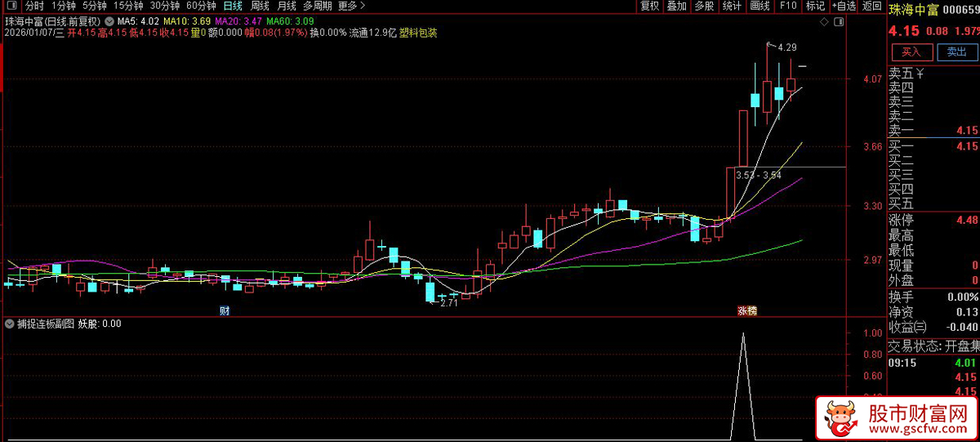The image size is (980, 442).
Task: Expand the 捕捉连板副图 indicator options arrow
Action: 10,324
